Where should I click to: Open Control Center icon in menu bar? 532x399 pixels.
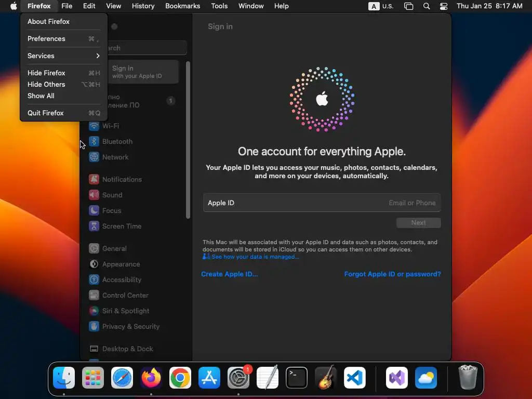[444, 6]
